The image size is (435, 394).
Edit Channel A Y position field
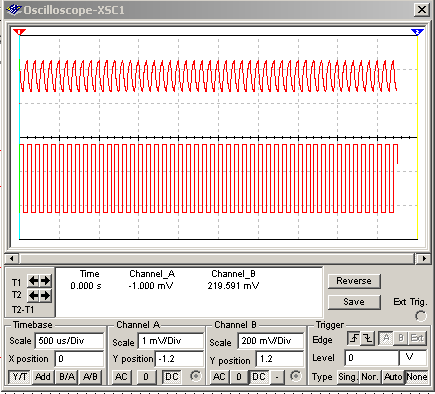click(179, 359)
